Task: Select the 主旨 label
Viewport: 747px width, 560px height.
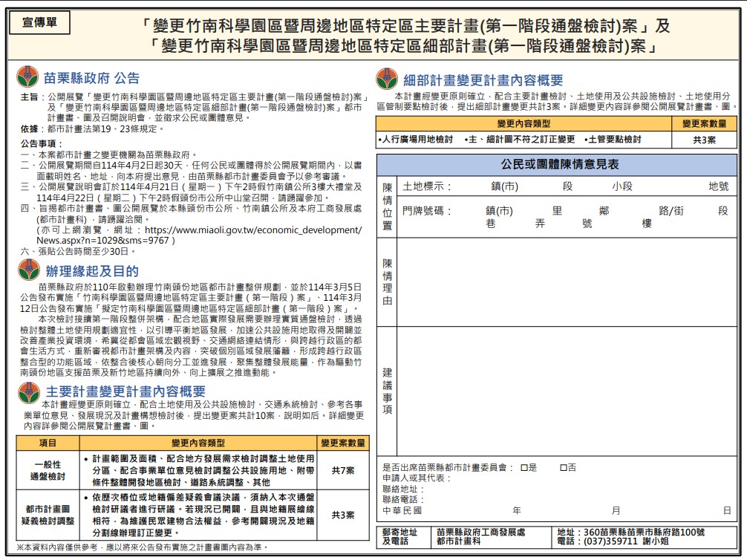Action: pos(29,97)
